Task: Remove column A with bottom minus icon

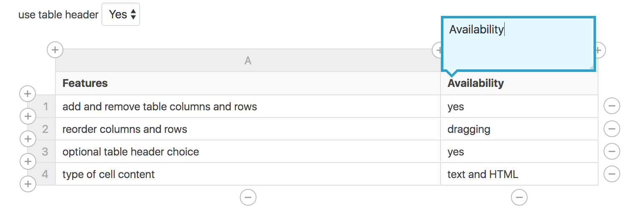Action: pos(248,197)
